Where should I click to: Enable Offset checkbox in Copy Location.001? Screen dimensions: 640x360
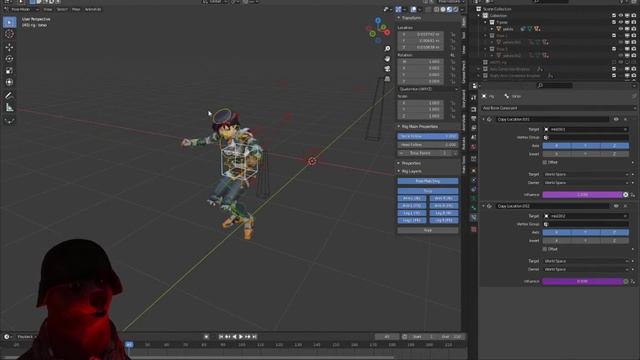pos(545,162)
